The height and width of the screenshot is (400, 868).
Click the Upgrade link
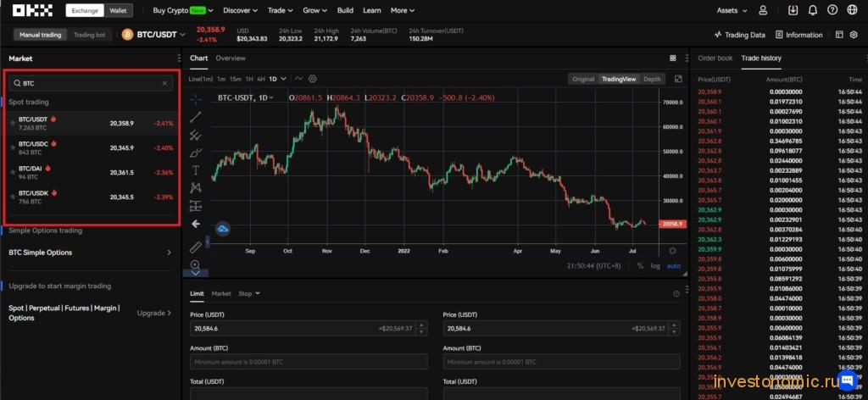[x=154, y=313]
